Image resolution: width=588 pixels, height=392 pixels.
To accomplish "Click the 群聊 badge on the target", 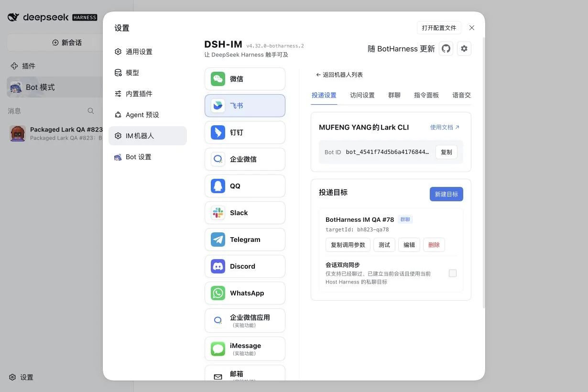I will point(405,219).
